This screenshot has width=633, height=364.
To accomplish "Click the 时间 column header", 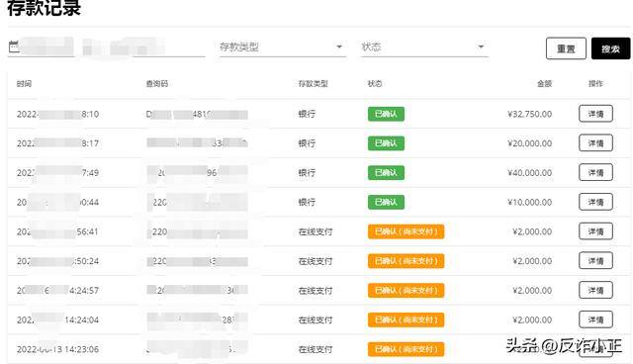I will tap(24, 83).
